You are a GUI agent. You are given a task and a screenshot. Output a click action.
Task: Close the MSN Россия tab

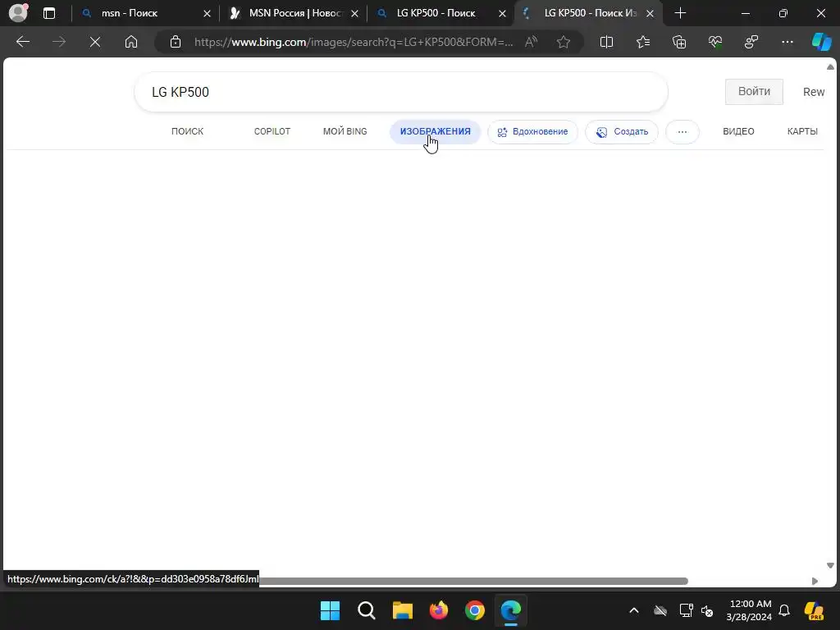tap(354, 13)
